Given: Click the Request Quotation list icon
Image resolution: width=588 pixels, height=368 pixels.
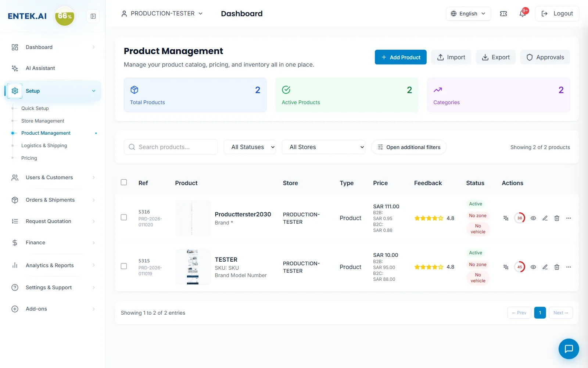Looking at the screenshot, I should point(15,221).
